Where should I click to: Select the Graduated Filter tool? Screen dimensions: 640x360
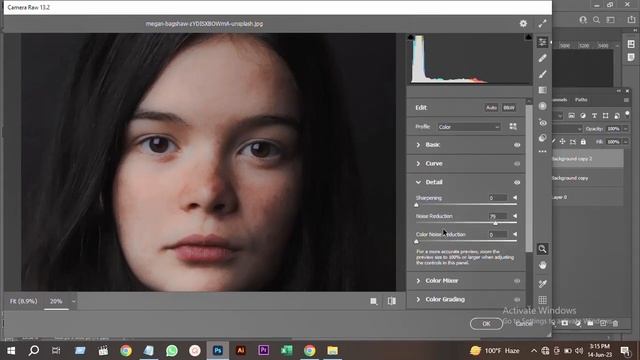point(542,90)
